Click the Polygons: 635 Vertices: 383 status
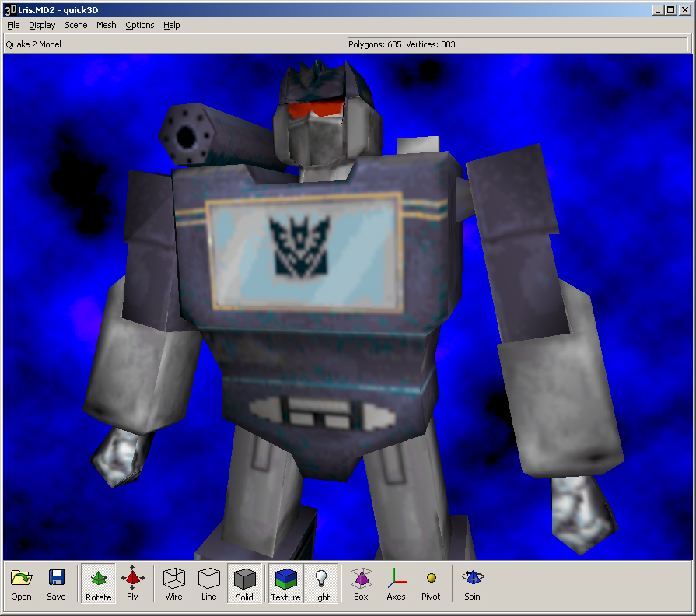The image size is (696, 616). pyautogui.click(x=518, y=44)
